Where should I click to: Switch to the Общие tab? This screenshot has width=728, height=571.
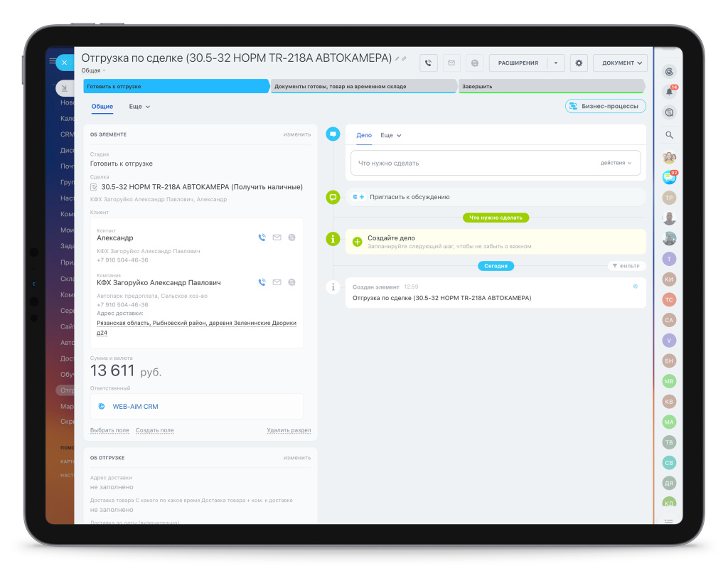102,107
